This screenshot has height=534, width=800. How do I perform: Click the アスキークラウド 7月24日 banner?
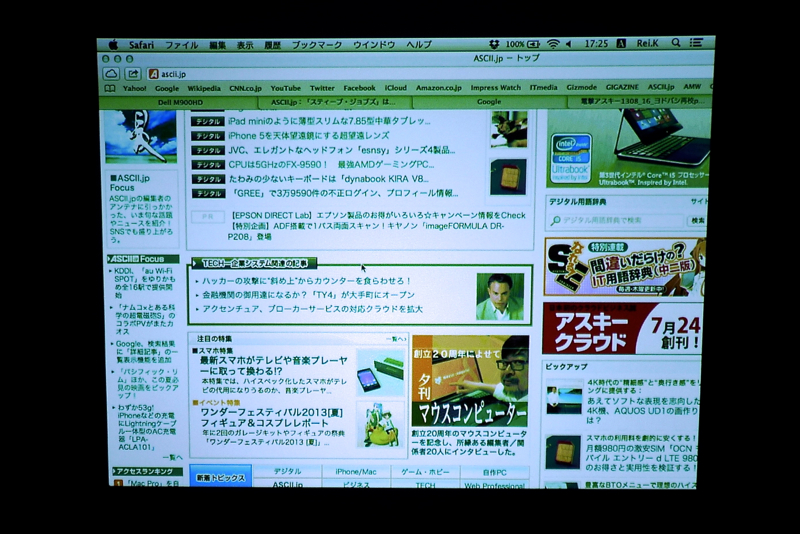[x=622, y=328]
